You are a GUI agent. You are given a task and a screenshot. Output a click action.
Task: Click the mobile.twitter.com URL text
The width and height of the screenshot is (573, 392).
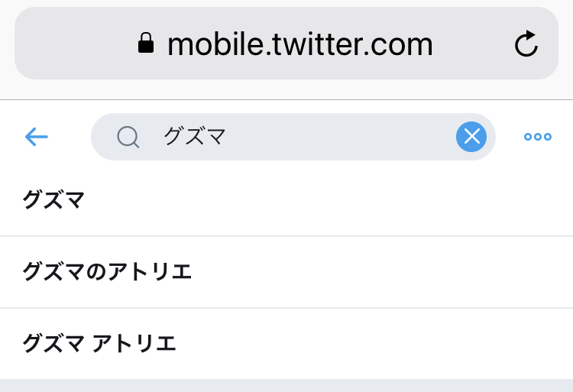[299, 44]
